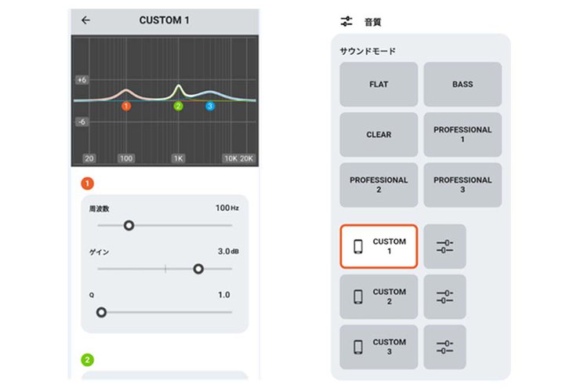
Task: Enable PROFESSIONAL 3 sound mode
Action: tap(463, 185)
